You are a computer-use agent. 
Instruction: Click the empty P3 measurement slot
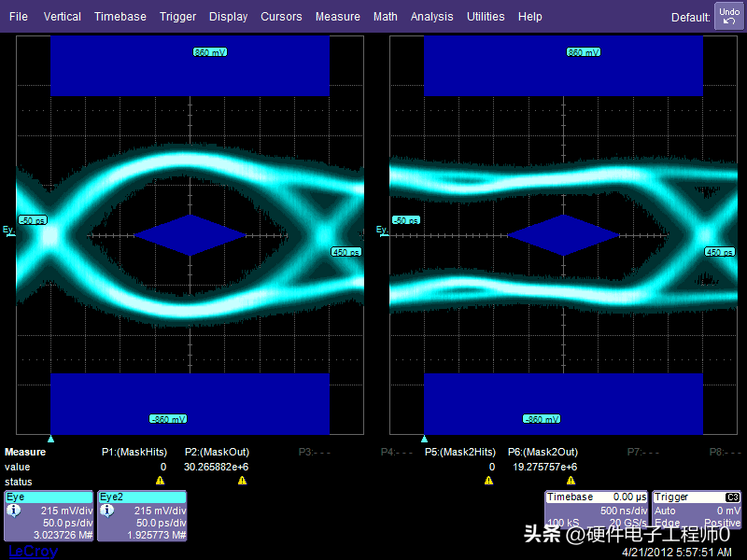tap(315, 452)
